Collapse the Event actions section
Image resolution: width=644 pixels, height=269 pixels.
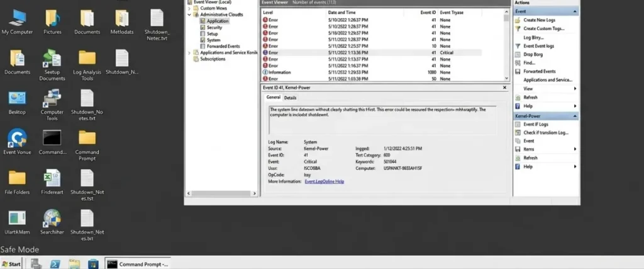(575, 11)
